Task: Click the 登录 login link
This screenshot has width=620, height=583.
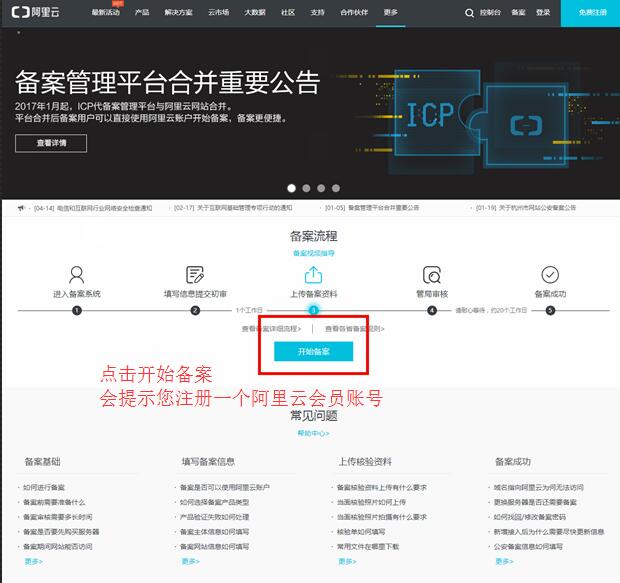Action: tap(543, 13)
